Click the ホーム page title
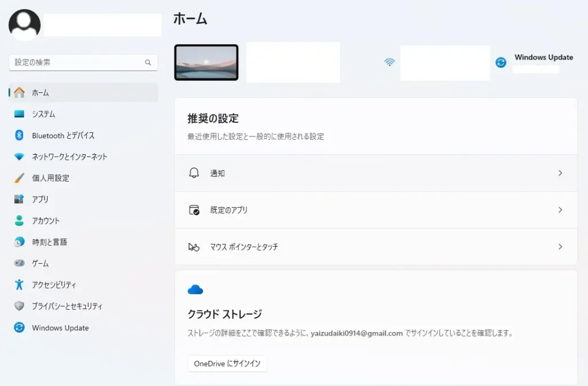Screen dimensions: 588x386 tap(190, 19)
